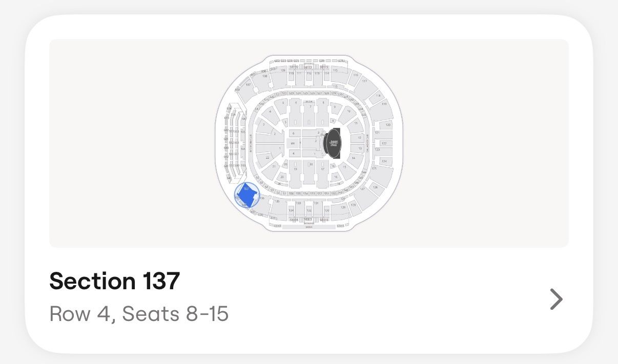Screen dimensions: 618x364
Task: Choose section 115 in the upper bowl
Action: pos(335,71)
